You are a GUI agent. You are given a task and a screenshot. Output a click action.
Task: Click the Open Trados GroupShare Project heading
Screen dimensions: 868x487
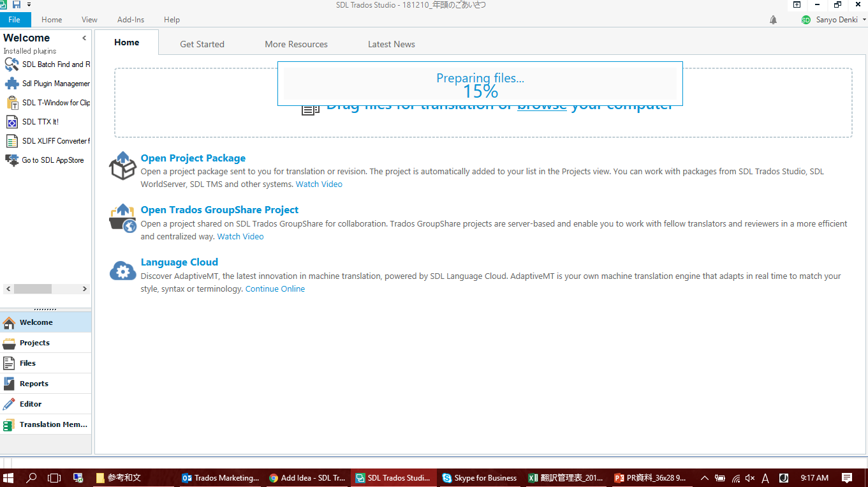[x=219, y=210]
